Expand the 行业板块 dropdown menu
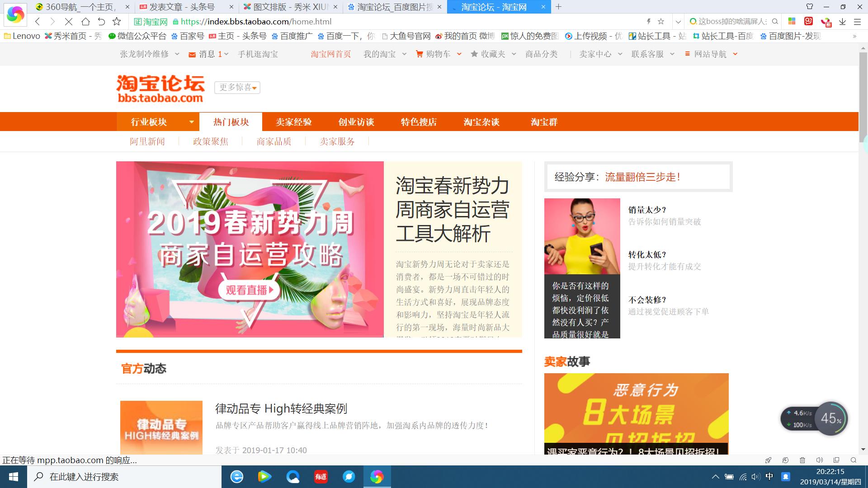The image size is (868, 488). click(x=157, y=122)
